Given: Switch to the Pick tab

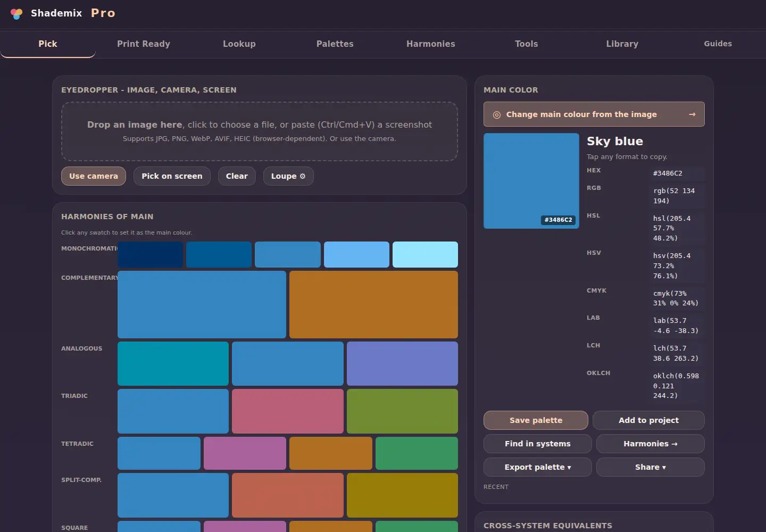Looking at the screenshot, I should pyautogui.click(x=48, y=44).
